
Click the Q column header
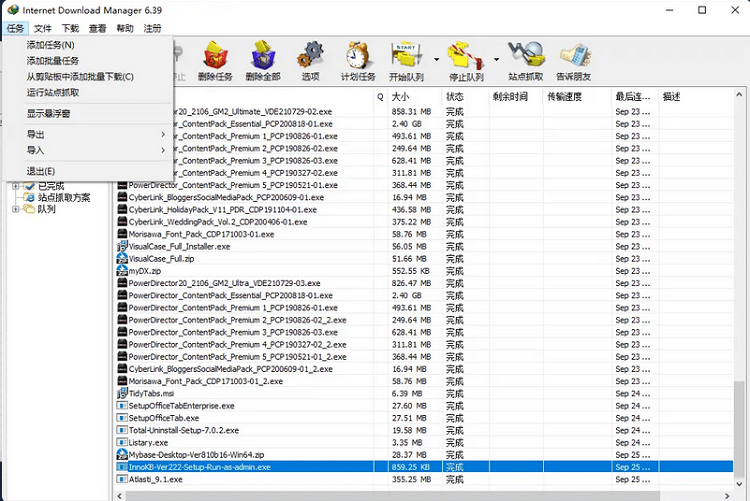tap(380, 97)
